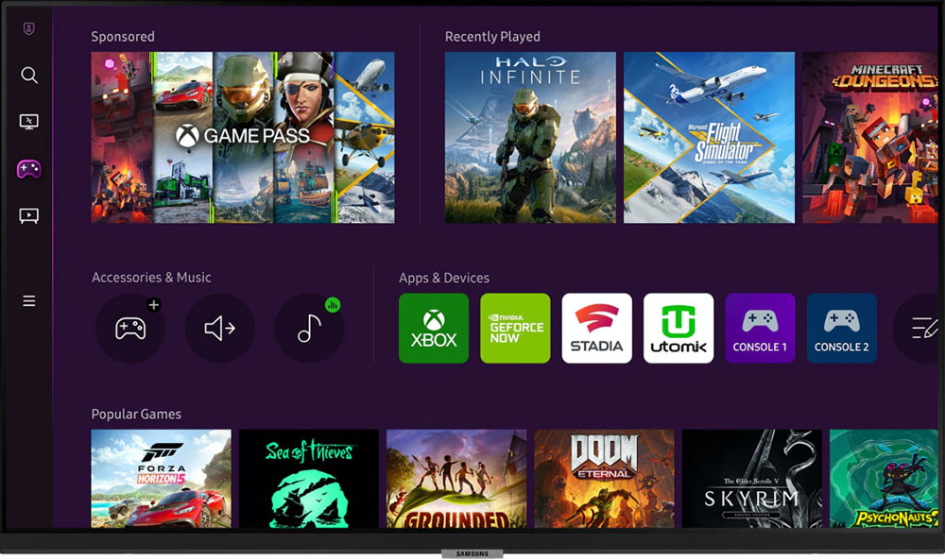Select the Console 1 device
The height and width of the screenshot is (560, 945).
point(760,329)
